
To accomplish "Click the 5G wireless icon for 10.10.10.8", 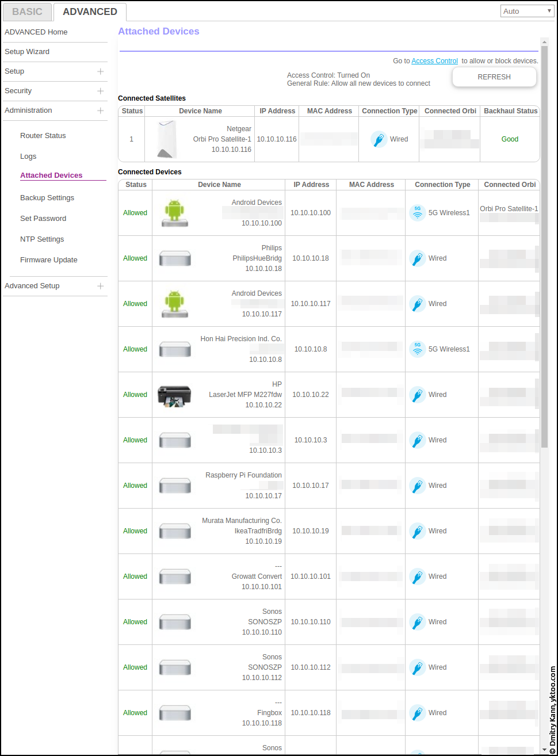I will (x=417, y=349).
